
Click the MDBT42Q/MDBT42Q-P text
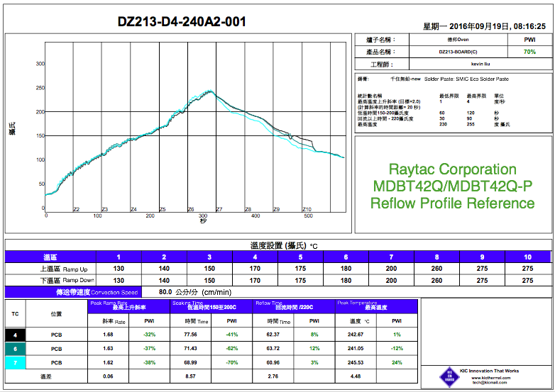click(452, 186)
